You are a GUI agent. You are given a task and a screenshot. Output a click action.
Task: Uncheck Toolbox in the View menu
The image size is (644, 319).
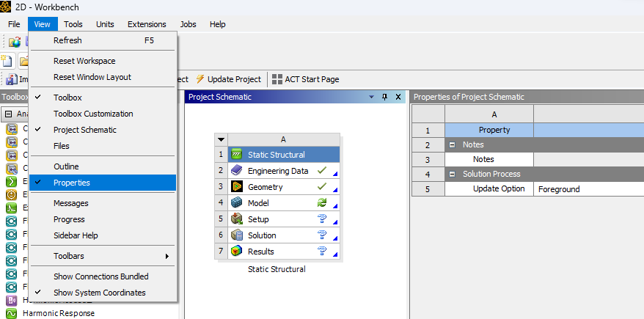point(67,98)
